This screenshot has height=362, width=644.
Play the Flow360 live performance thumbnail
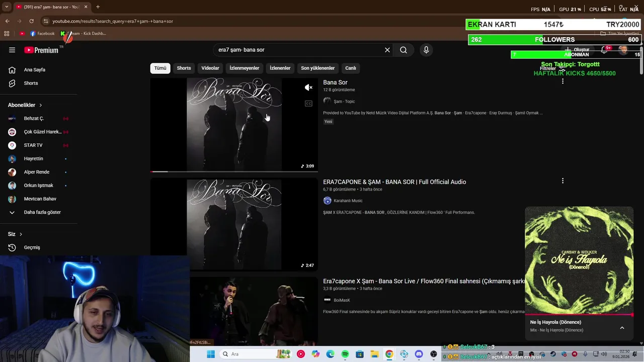[254, 311]
